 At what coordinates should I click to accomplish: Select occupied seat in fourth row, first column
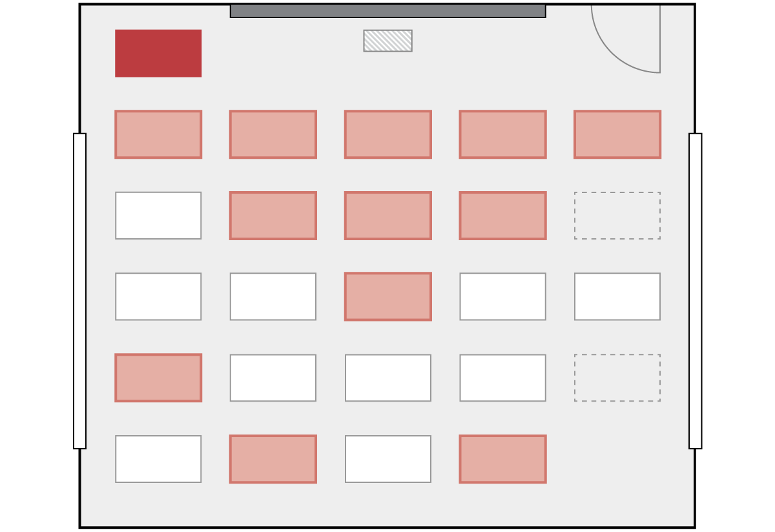click(158, 378)
